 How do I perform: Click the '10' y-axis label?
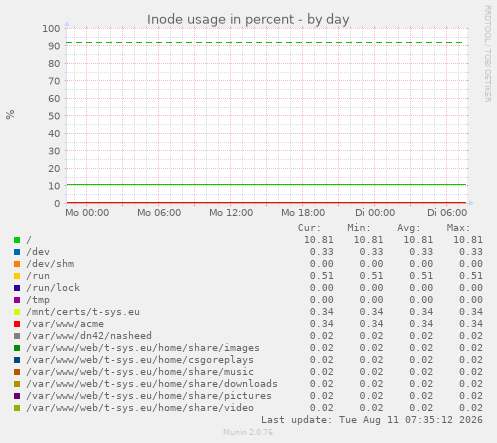coord(54,186)
